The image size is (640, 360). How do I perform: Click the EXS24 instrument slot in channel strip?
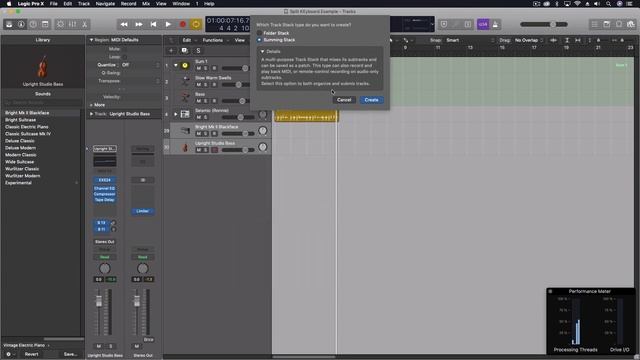coord(104,180)
